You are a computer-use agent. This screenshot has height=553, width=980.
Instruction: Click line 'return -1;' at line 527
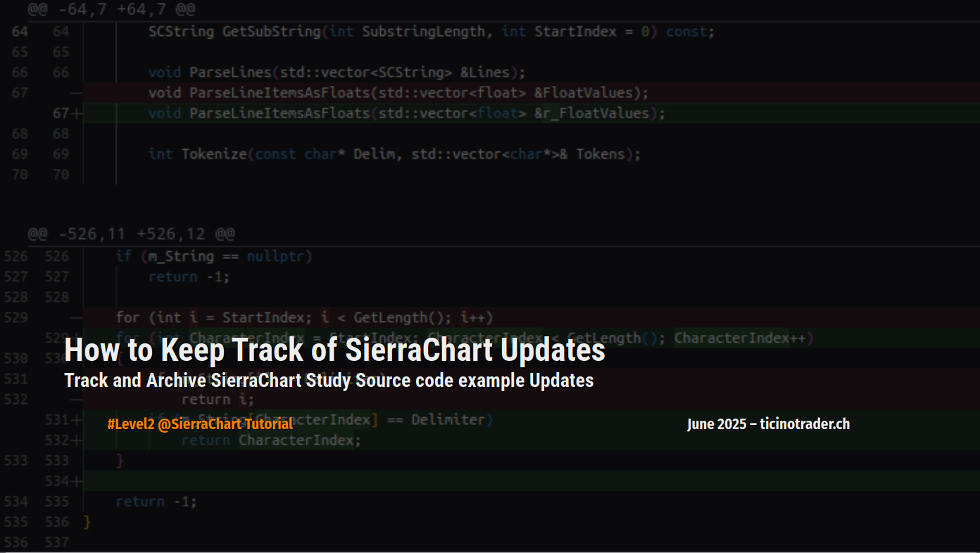[x=189, y=276]
